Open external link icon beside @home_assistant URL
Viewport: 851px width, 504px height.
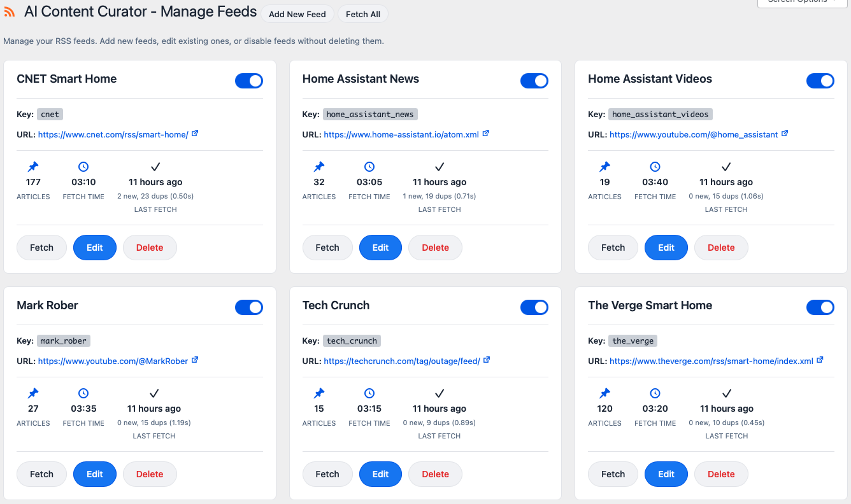785,134
